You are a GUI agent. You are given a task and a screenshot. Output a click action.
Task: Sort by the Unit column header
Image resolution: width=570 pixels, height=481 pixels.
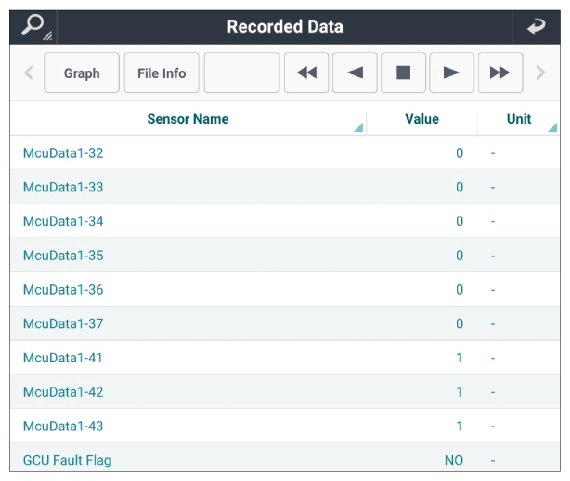[519, 119]
